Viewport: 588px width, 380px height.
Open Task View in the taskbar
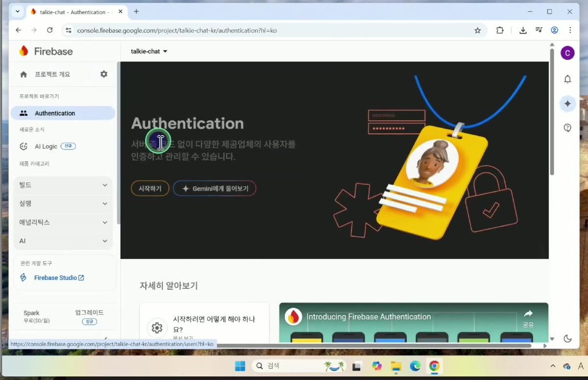coord(357,366)
